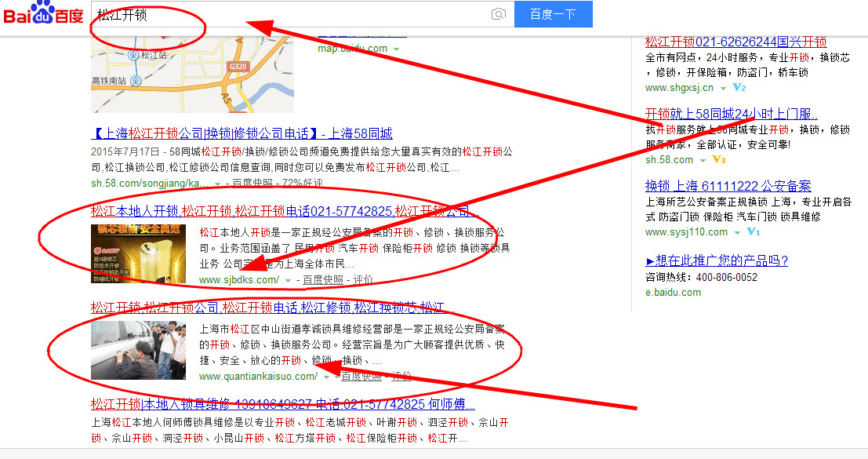Click 想在此推广您的产品吗? promotion link
Viewport: 868px width, 459px height.
(717, 260)
